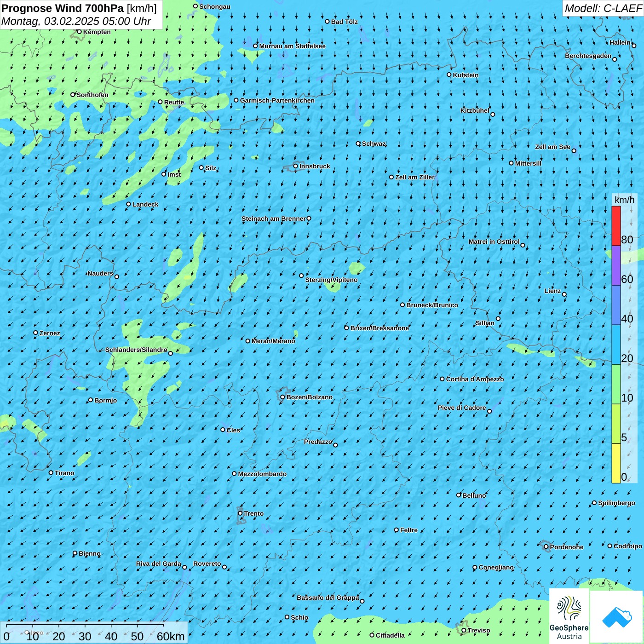
Task: Click the date 'Montag, 03.02.2025 05:00 Uhr'
Action: (x=76, y=21)
